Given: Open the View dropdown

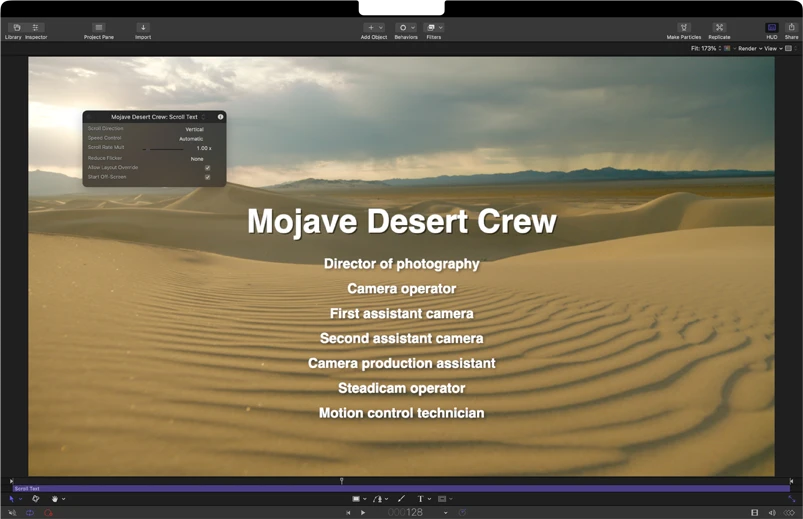Looking at the screenshot, I should click(773, 49).
